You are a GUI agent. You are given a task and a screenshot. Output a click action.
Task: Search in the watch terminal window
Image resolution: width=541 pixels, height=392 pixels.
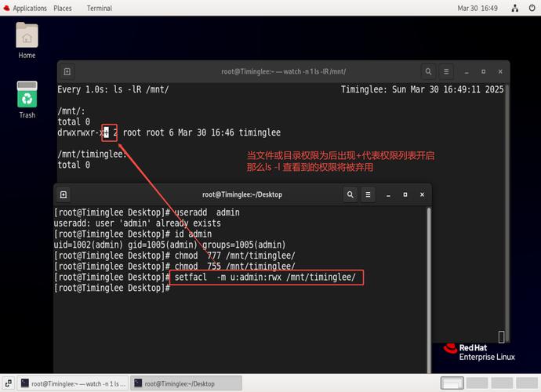(428, 71)
